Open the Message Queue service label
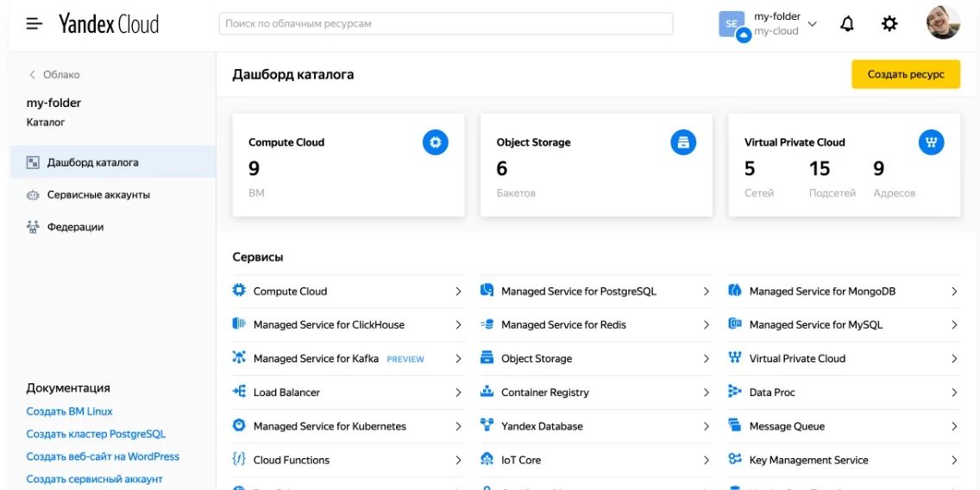Image resolution: width=980 pixels, height=490 pixels. point(787,426)
